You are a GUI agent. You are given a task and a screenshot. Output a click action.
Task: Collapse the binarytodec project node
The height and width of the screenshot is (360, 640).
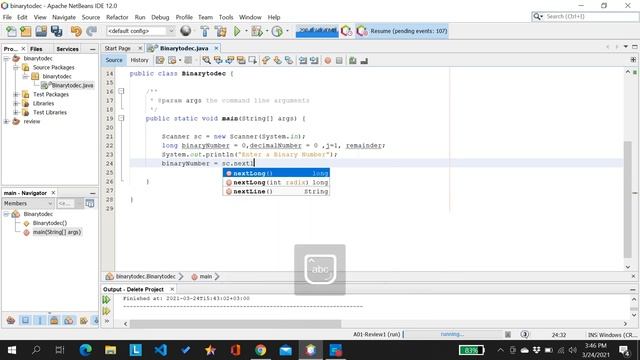point(6,58)
